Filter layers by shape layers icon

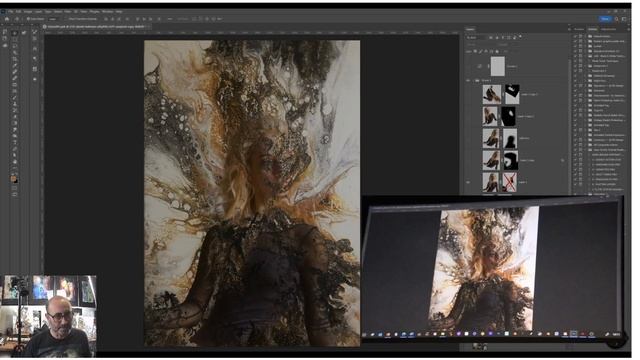(x=509, y=38)
